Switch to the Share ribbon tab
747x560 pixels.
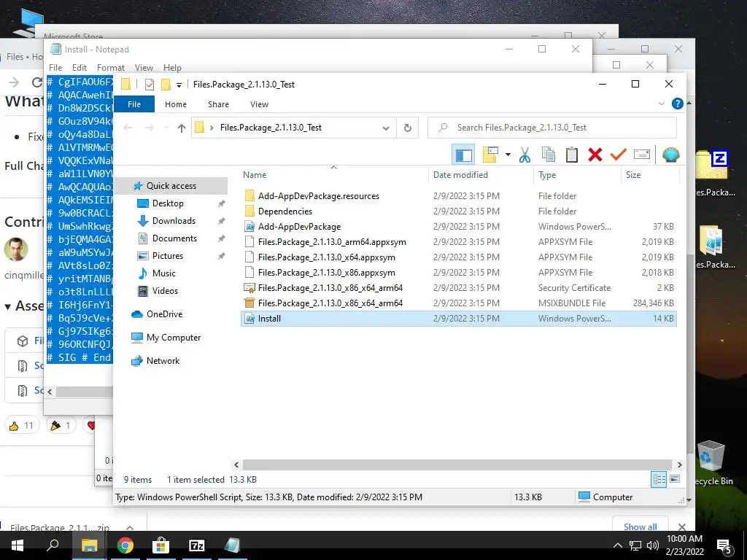(x=218, y=104)
